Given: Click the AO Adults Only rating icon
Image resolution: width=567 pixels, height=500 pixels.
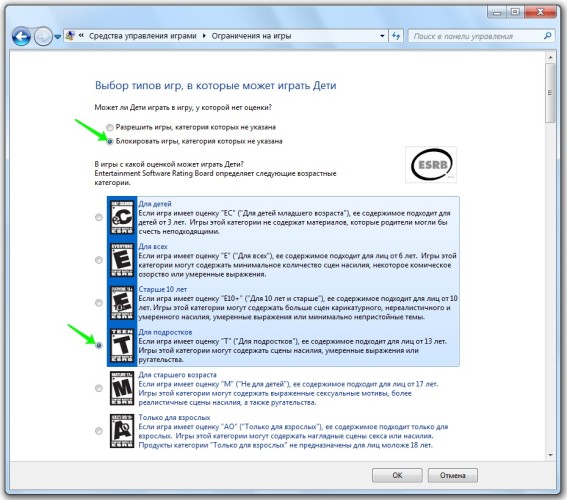Looking at the screenshot, I should click(122, 431).
